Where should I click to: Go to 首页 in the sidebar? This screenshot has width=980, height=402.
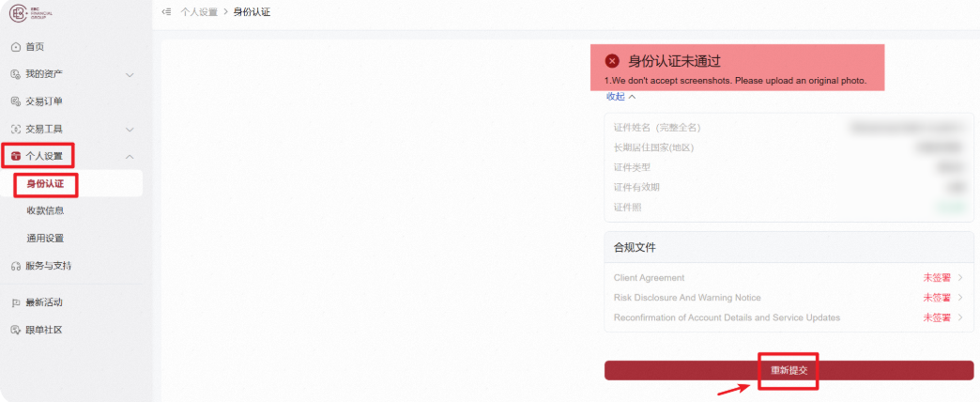point(35,47)
